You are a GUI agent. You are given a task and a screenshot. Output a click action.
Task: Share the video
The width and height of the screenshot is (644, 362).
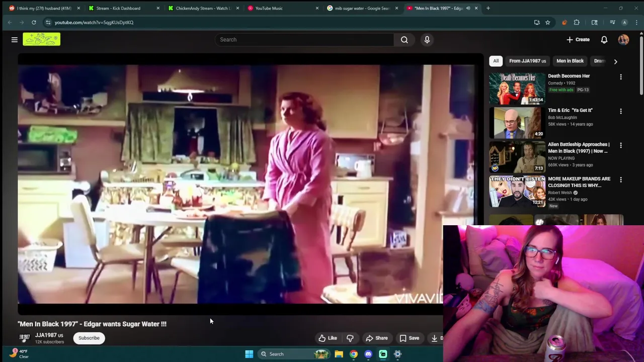(377, 338)
